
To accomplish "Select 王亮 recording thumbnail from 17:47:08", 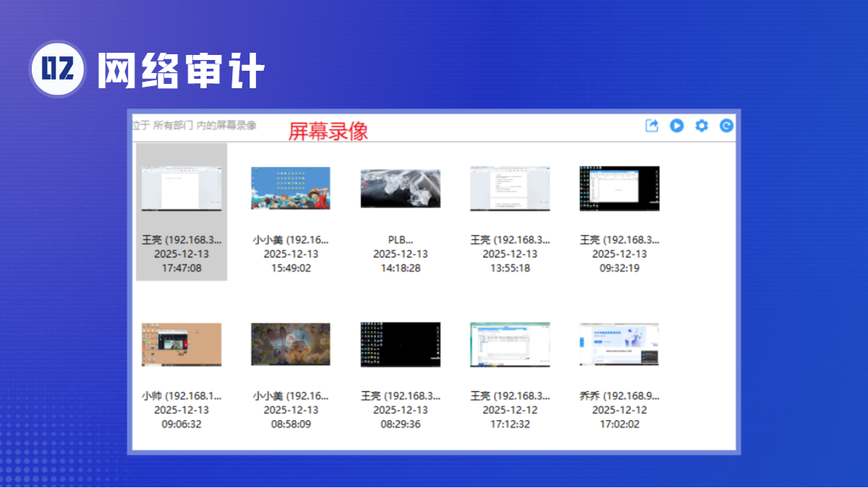I will click(x=182, y=189).
